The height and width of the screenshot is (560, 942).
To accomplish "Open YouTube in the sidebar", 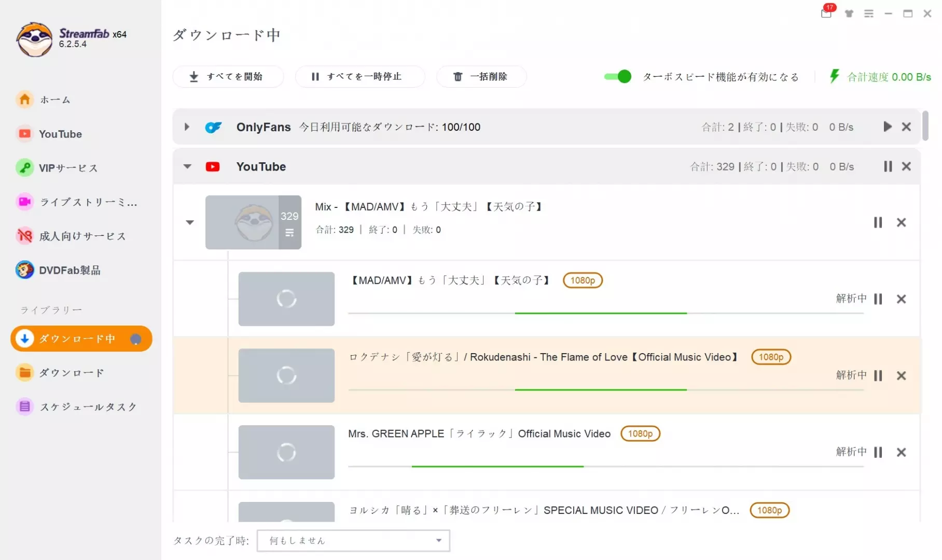I will click(x=49, y=134).
